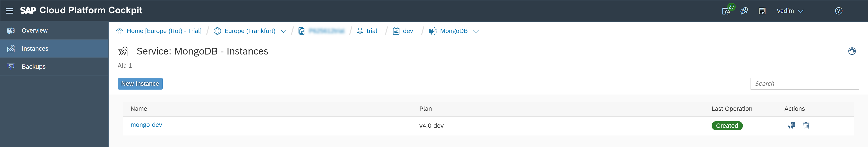This screenshot has height=147, width=868.
Task: Open the dashboard icon for mongo-dev
Action: click(791, 126)
